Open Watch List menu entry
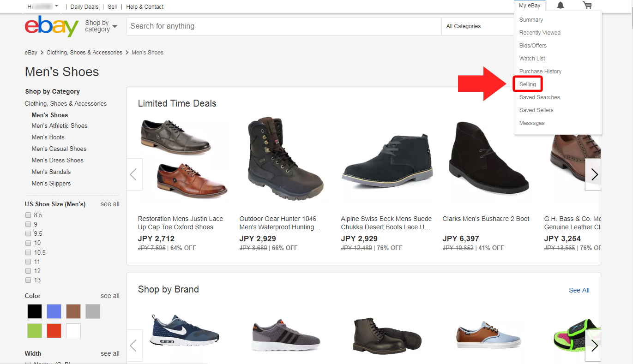The height and width of the screenshot is (364, 633). pyautogui.click(x=532, y=59)
